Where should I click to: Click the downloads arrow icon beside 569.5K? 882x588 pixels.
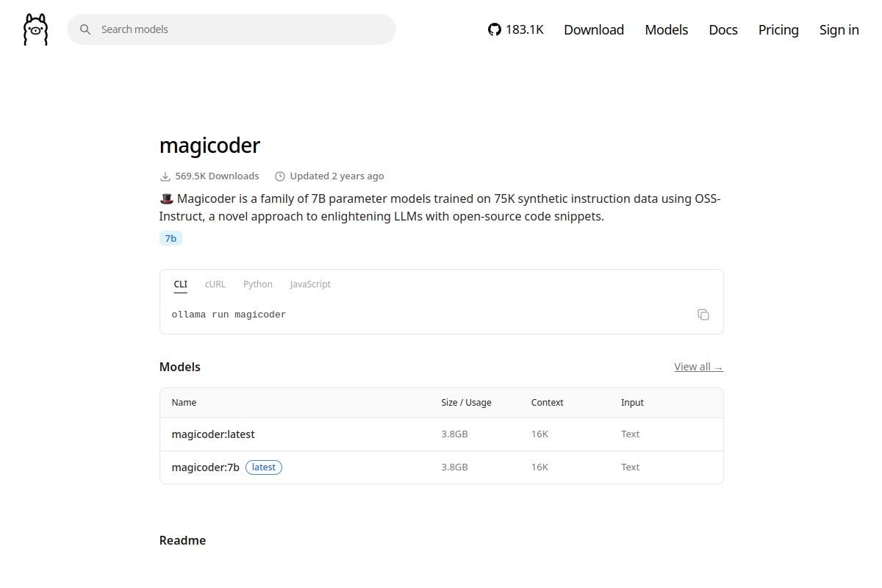pyautogui.click(x=165, y=176)
